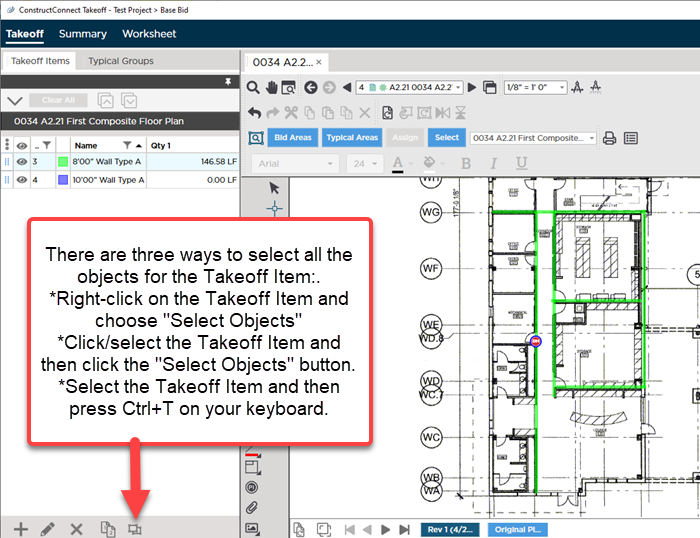The image size is (700, 538).
Task: Click the Select Objects icon
Action: click(x=135, y=530)
